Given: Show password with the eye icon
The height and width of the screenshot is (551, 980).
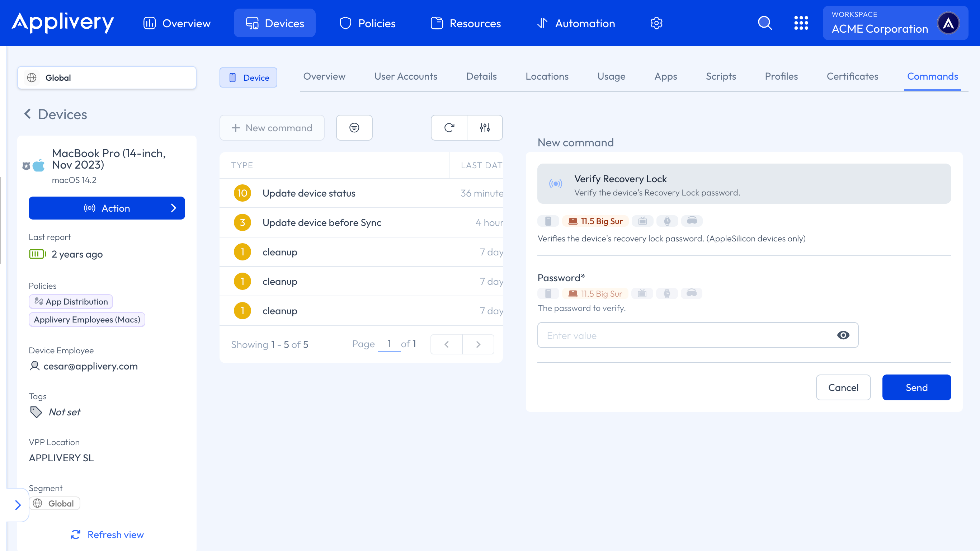Looking at the screenshot, I should [843, 335].
